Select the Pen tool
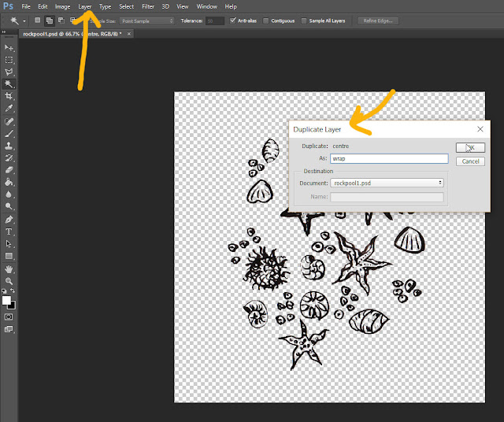504x422 pixels. pyautogui.click(x=9, y=220)
